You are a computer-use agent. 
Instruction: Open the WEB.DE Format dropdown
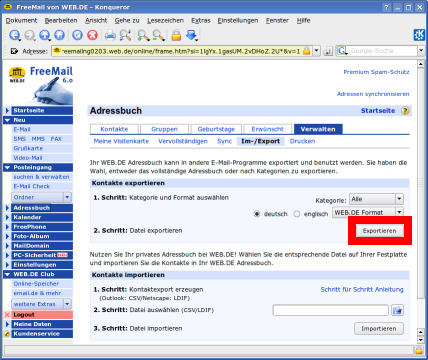pos(368,212)
